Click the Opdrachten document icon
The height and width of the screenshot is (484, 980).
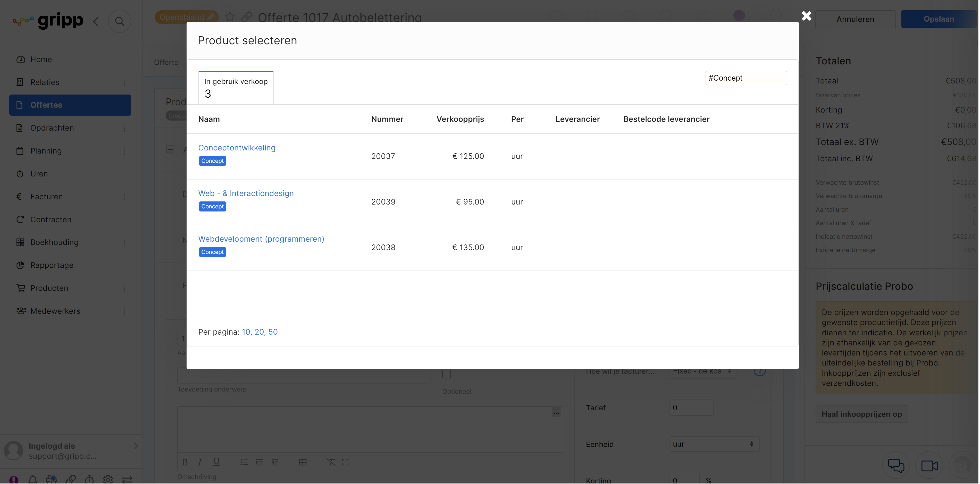click(20, 128)
